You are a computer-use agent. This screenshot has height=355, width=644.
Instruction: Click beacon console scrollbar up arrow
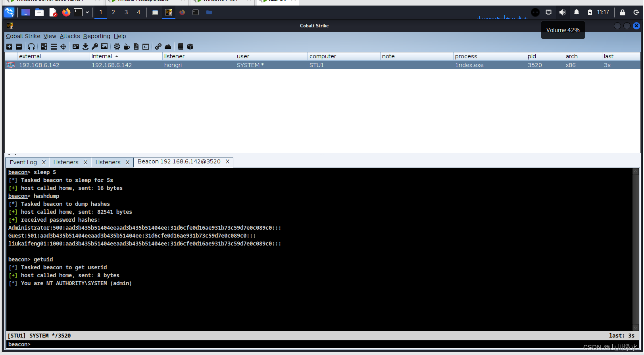tap(636, 172)
